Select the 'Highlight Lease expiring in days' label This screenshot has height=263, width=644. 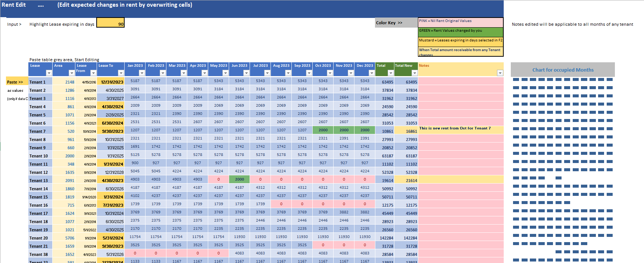(62, 24)
